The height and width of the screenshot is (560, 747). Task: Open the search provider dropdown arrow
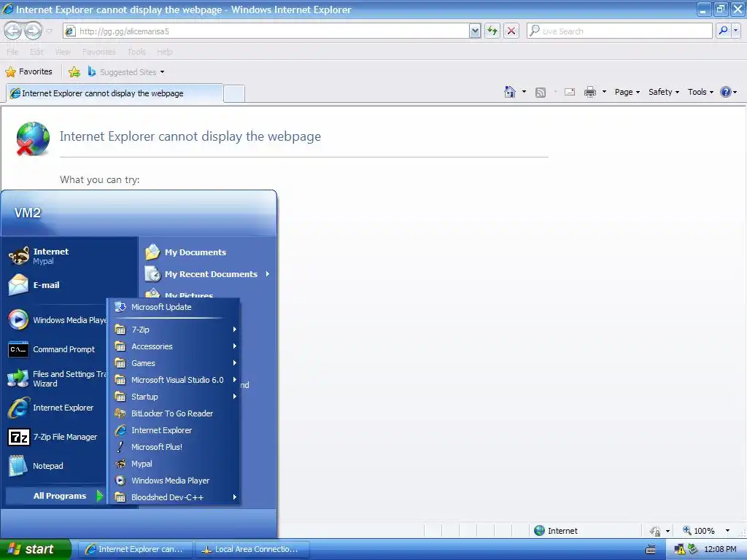point(735,31)
